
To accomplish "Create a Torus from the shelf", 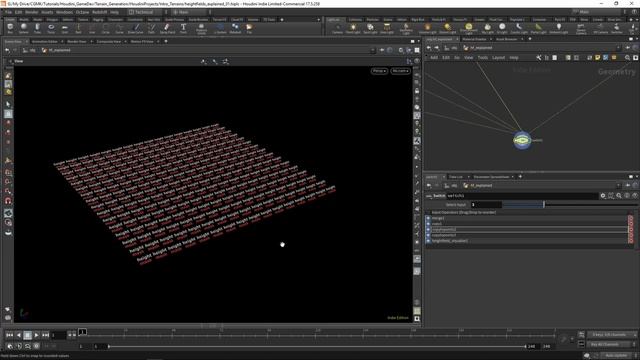I will coord(51,29).
